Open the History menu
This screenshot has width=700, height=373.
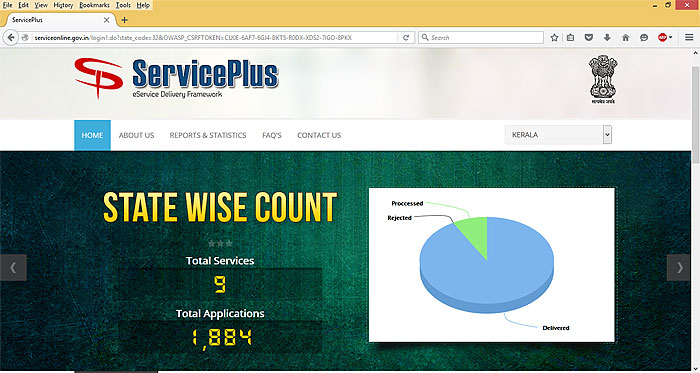tap(63, 5)
